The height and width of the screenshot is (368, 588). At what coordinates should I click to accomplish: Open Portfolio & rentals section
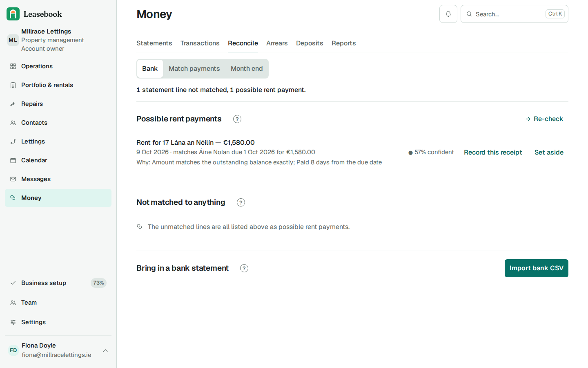click(x=58, y=85)
